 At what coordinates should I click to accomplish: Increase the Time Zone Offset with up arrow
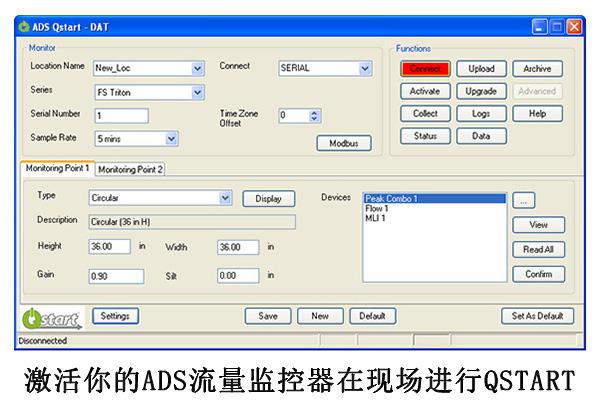pos(314,112)
